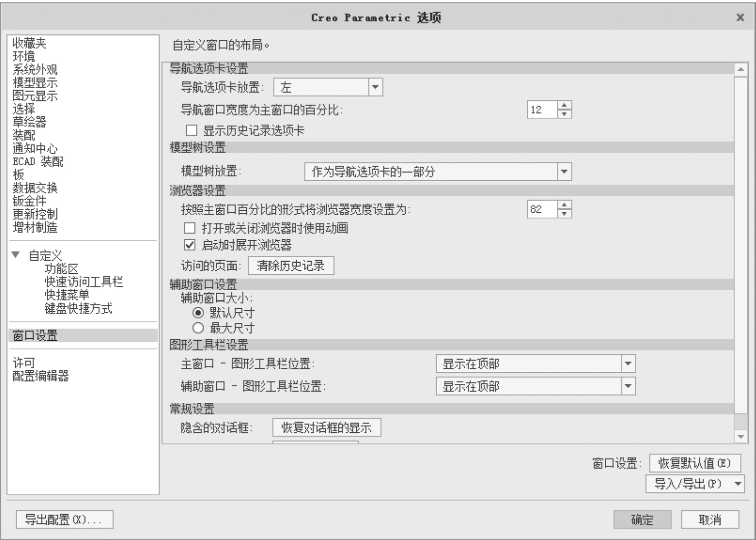The height and width of the screenshot is (540, 756).
Task: Enable 显示历史记录选项卡 checkbox
Action: 191,131
